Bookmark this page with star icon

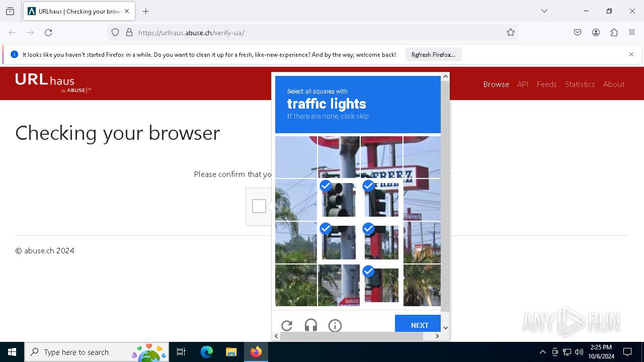pyautogui.click(x=511, y=33)
